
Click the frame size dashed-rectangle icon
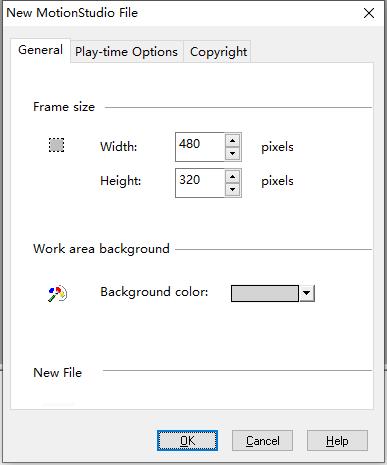click(x=57, y=145)
